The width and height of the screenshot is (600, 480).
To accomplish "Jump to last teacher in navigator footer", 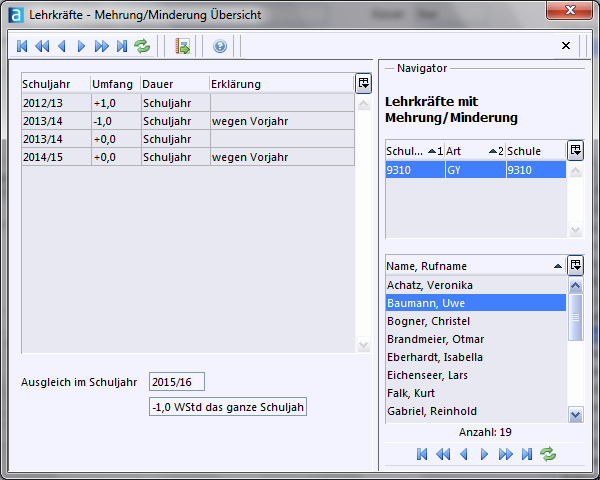I will [527, 454].
